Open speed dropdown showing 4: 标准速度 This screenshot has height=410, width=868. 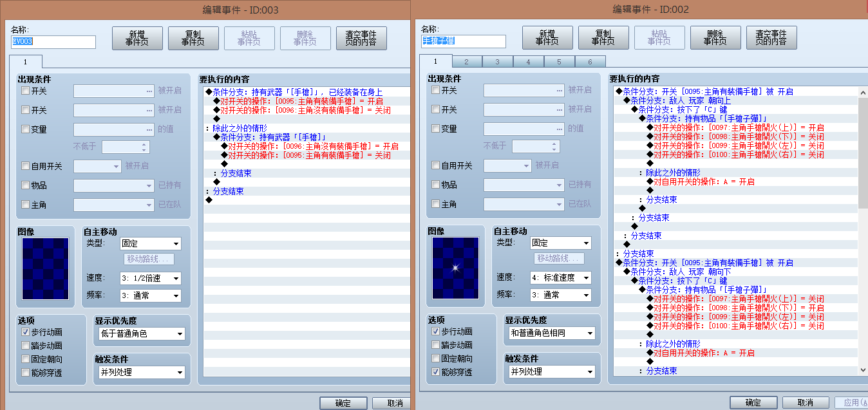coord(561,278)
